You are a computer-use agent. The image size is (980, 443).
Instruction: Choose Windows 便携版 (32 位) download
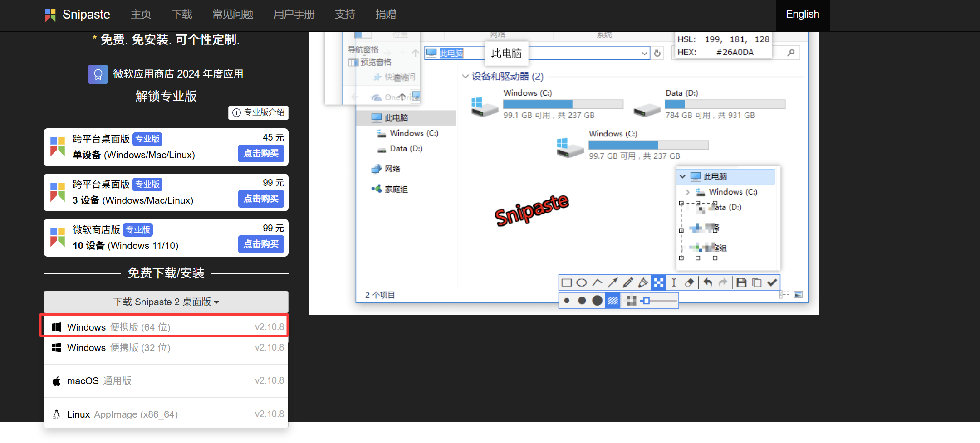pos(166,348)
